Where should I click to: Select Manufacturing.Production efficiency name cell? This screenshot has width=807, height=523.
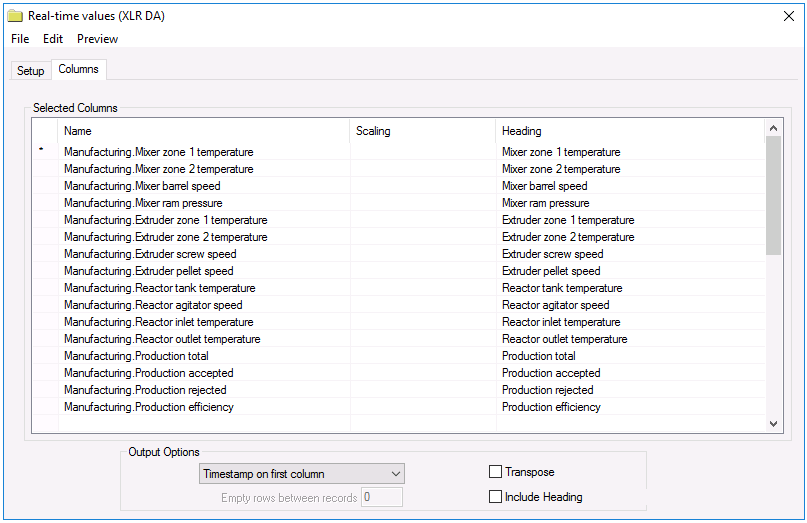tap(204, 407)
